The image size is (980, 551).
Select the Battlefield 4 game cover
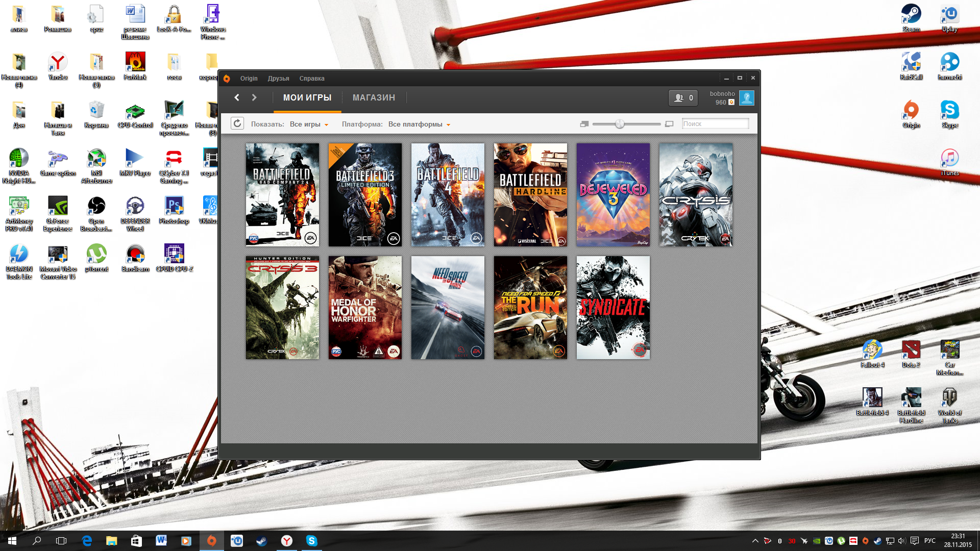point(448,194)
